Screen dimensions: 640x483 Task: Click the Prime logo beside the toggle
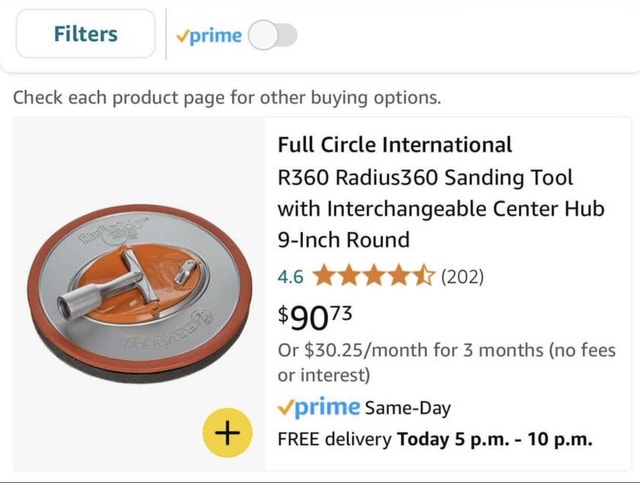click(209, 36)
